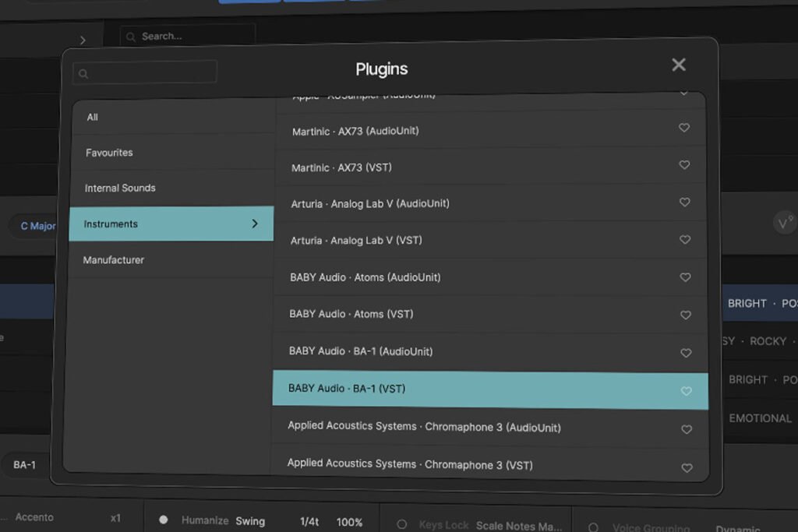Viewport: 798px width, 532px height.
Task: Adjust the 100% swing amount value
Action: tap(350, 523)
